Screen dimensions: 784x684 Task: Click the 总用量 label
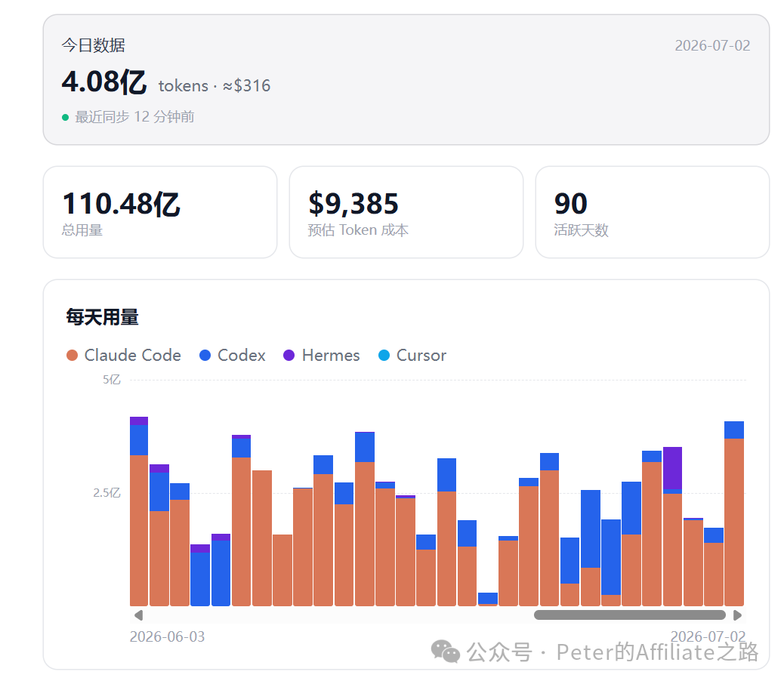tap(82, 230)
